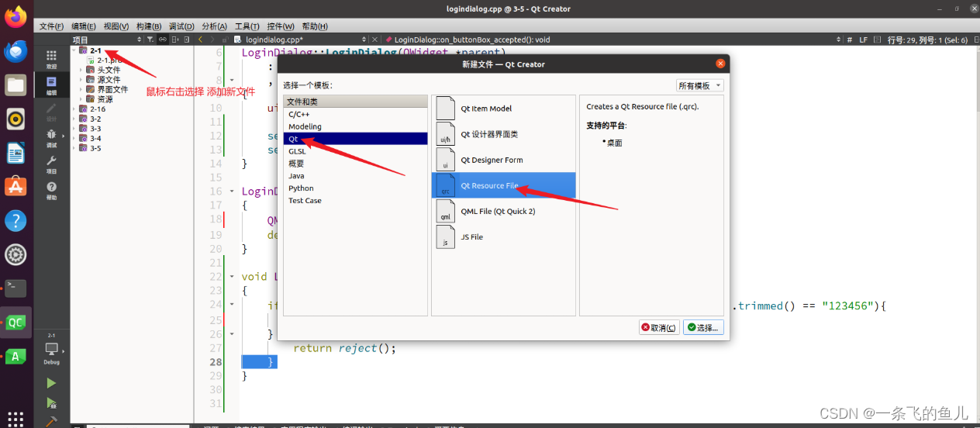Show applications grid in dock

tap(16, 418)
